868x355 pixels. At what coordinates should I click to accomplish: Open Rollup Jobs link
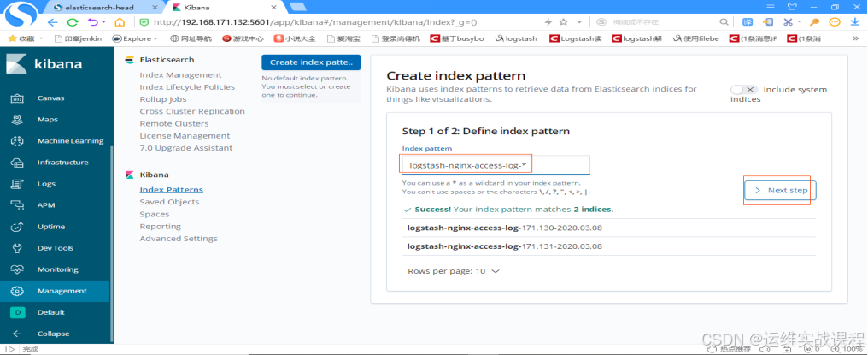point(163,99)
